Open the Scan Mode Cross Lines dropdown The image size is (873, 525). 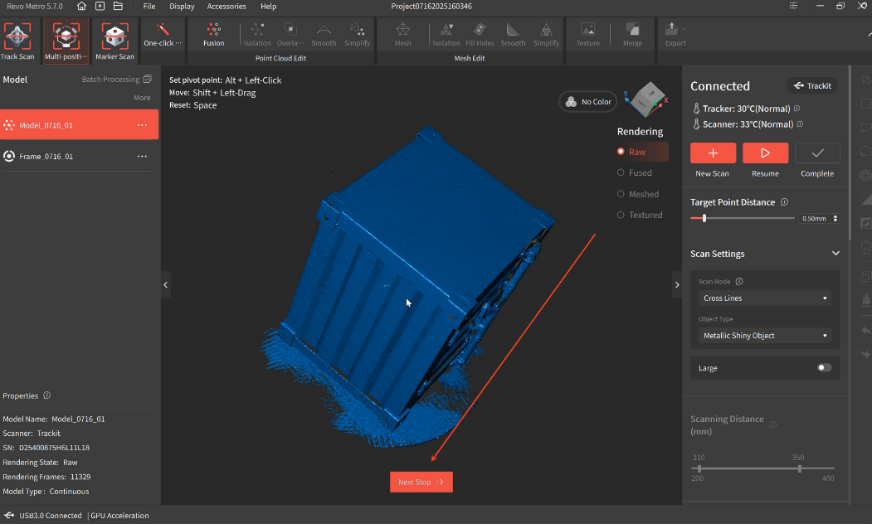(x=765, y=298)
